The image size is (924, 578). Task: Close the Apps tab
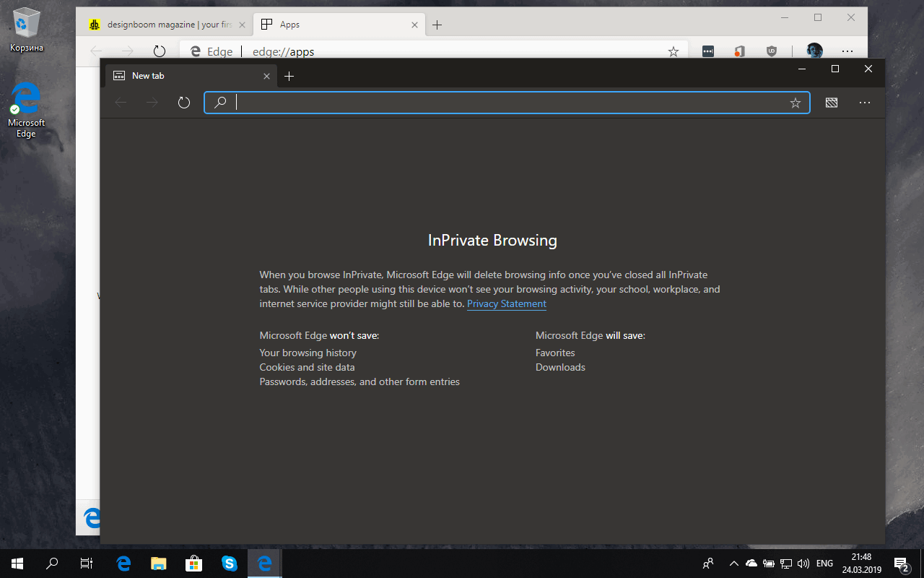point(414,25)
